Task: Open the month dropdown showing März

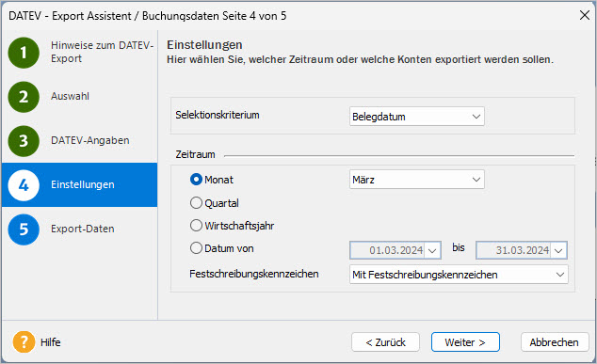Action: pyautogui.click(x=417, y=180)
